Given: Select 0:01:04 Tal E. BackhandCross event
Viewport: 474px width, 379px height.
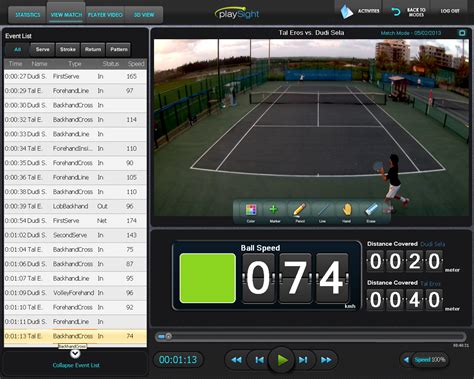Looking at the screenshot, I should coord(75,250).
